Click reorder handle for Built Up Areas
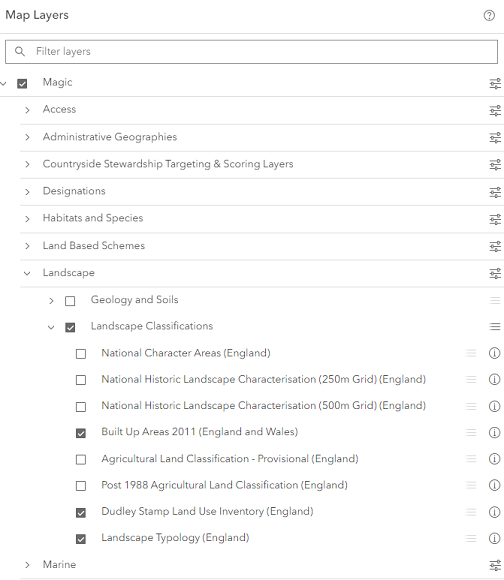This screenshot has width=504, height=580. click(471, 432)
